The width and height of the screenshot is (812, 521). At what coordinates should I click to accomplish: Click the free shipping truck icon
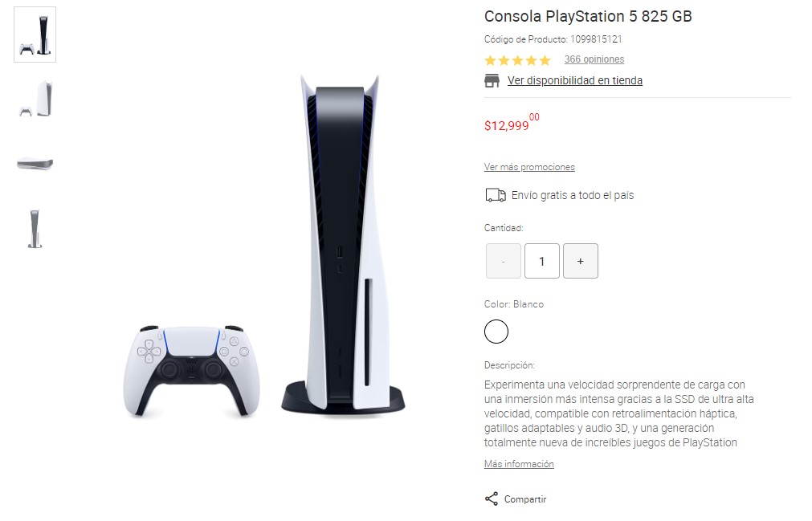pyautogui.click(x=495, y=195)
